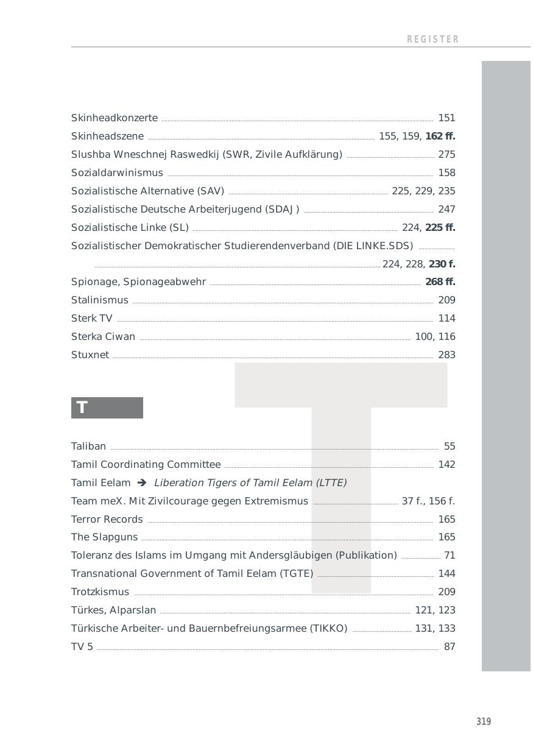This screenshot has height=756, width=533.
Task: Open the Liberation Tigers of Tamil Eelam cross-reference
Action: [x=250, y=482]
